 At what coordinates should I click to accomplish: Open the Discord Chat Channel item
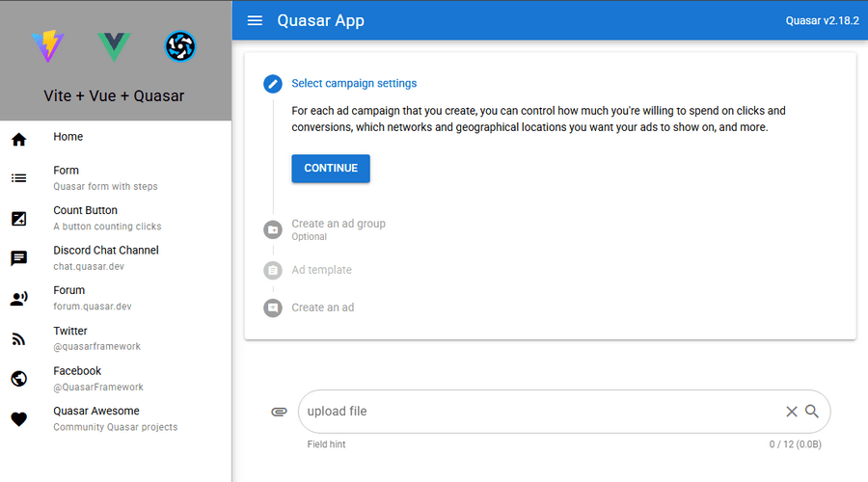coord(116,258)
